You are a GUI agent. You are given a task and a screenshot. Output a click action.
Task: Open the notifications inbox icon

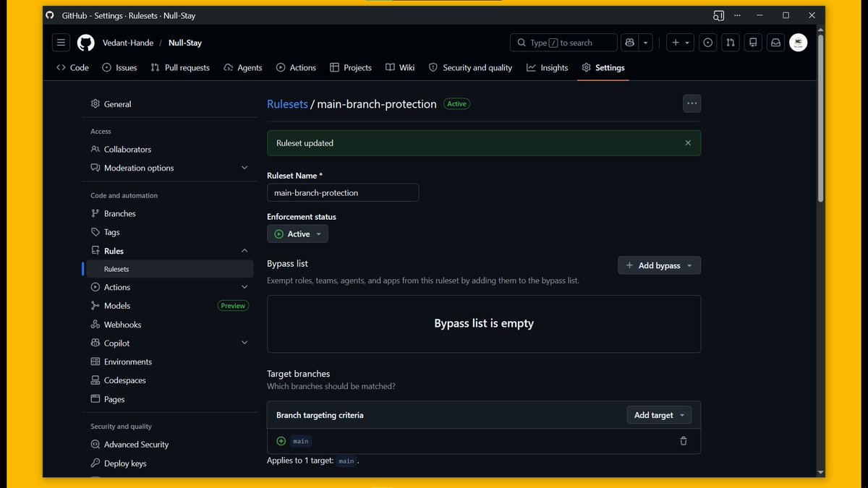[775, 43]
